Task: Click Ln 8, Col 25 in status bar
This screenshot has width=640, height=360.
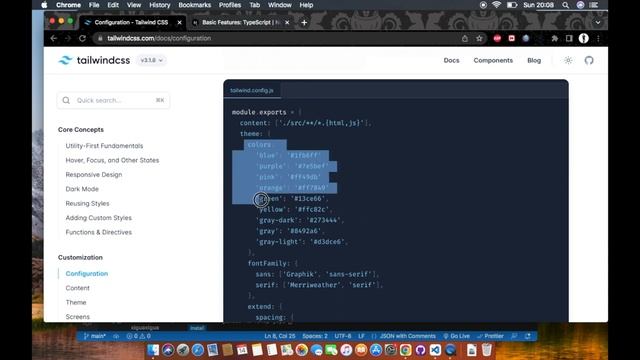Action: (x=280, y=336)
